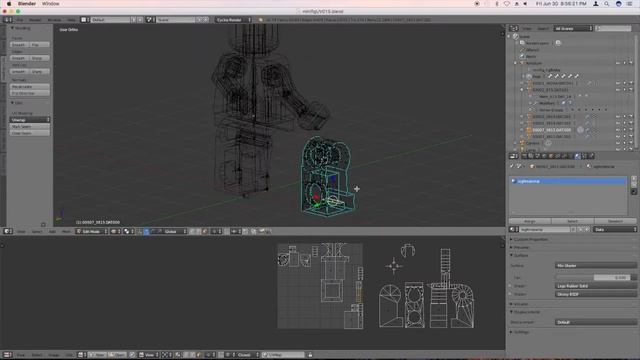Viewport: 640px width, 360px height.
Task: Open the macOS notification center icon
Action: click(x=630, y=4)
